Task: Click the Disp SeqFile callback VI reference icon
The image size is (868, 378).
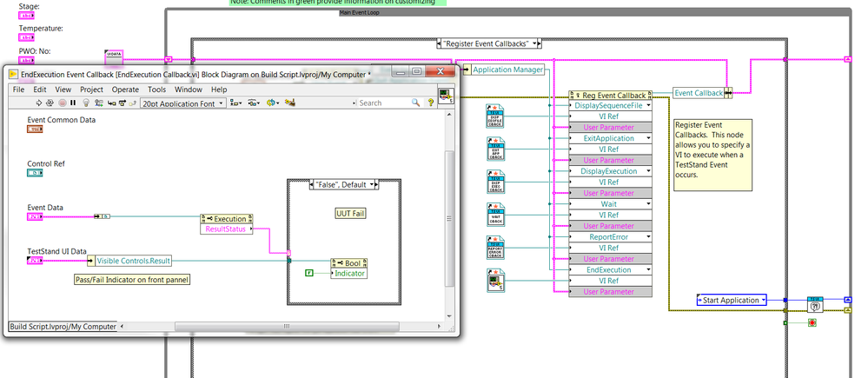Action: pyautogui.click(x=495, y=116)
